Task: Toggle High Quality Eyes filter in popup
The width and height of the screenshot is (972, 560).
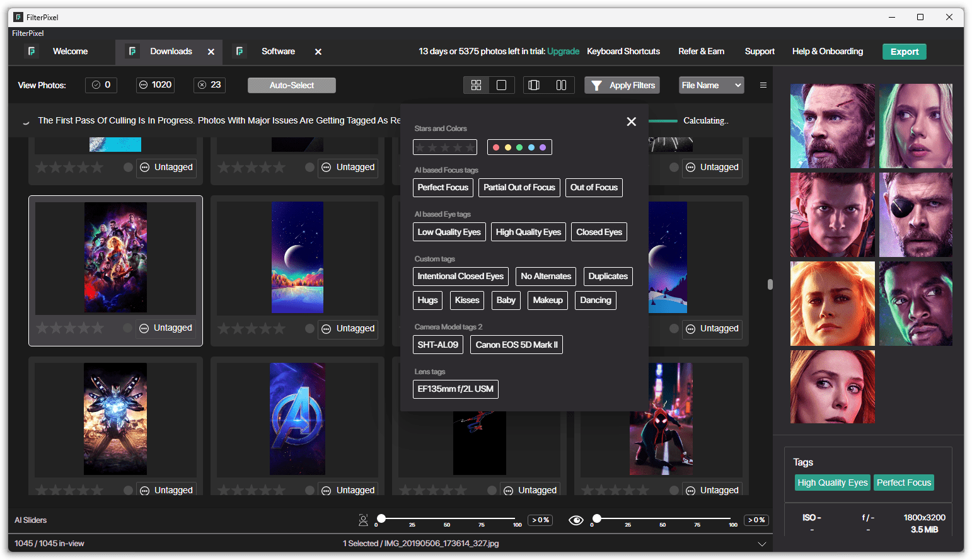Action: [528, 232]
